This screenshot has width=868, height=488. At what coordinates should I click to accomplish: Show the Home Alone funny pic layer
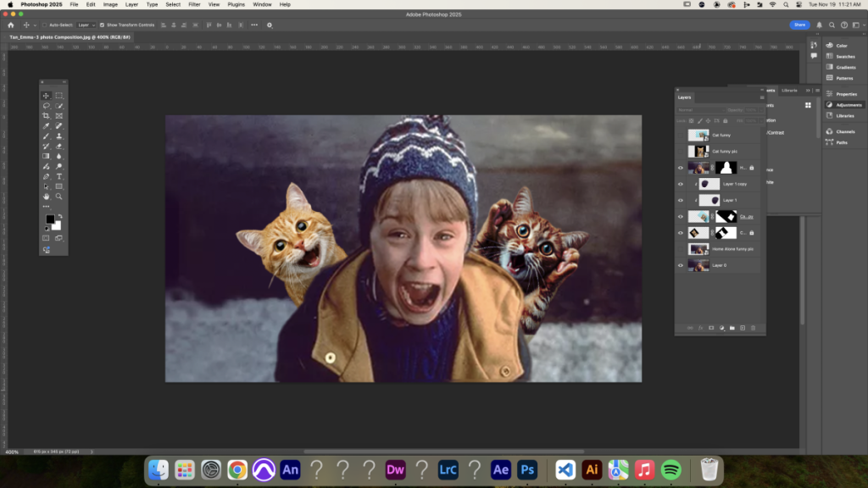coord(681,249)
